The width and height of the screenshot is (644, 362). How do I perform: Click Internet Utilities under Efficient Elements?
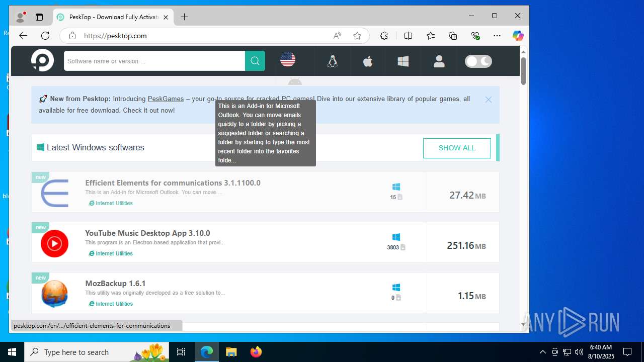[111, 203]
